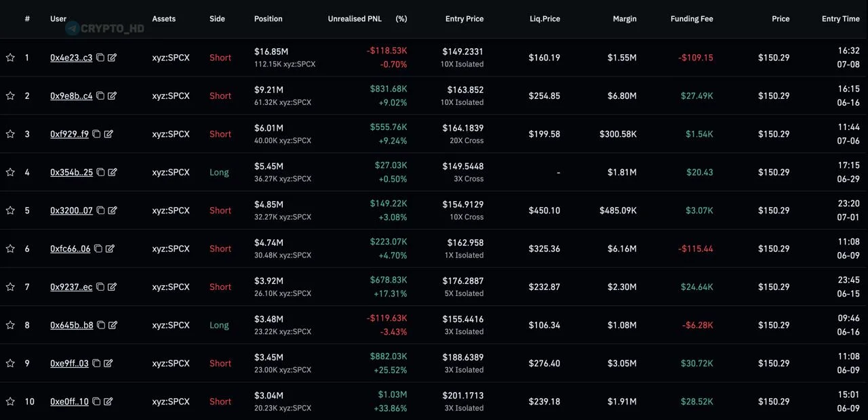Screen dimensions: 868x420
Task: Sort by the Margin column header
Action: coord(625,19)
